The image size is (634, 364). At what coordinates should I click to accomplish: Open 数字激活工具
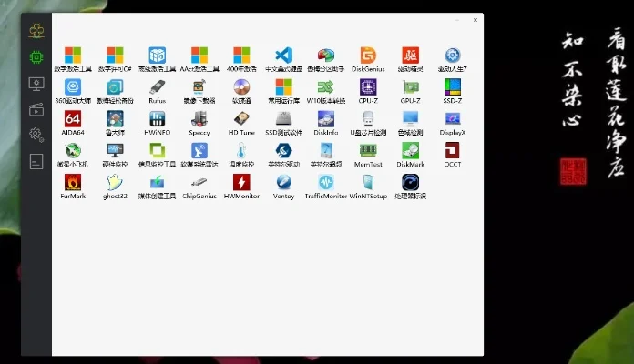pyautogui.click(x=73, y=60)
